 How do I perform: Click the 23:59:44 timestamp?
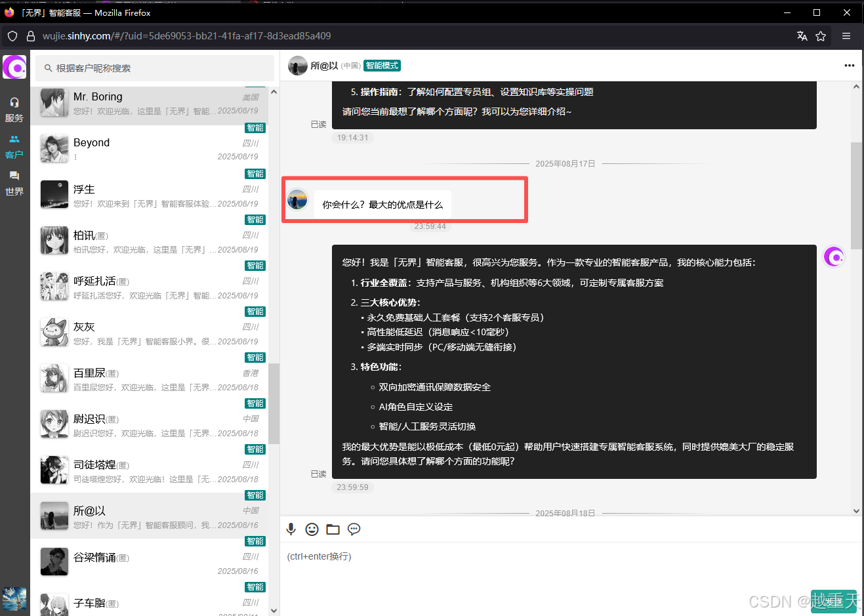click(x=430, y=226)
